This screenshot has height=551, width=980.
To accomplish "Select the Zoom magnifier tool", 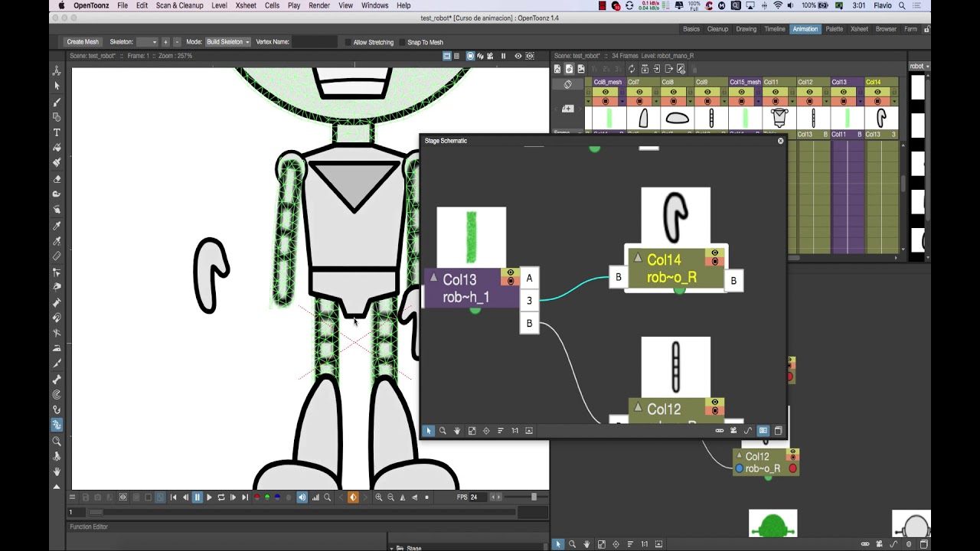I will pos(57,442).
